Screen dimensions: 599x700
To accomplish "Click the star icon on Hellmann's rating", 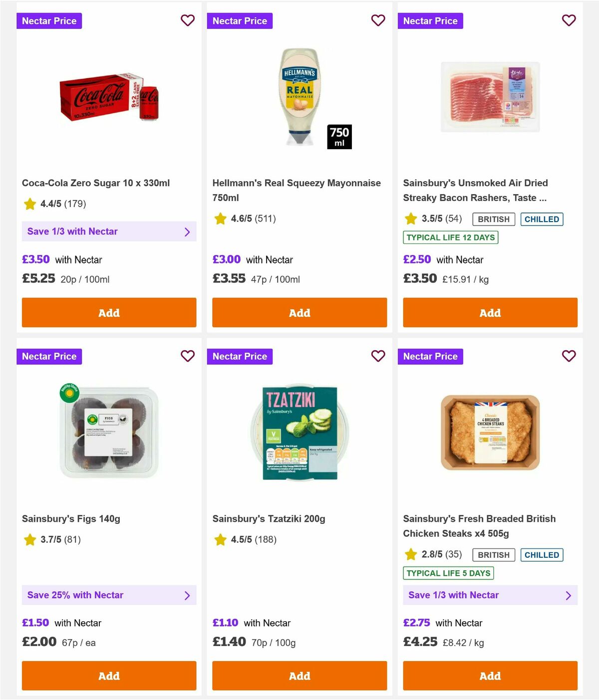I will point(220,218).
